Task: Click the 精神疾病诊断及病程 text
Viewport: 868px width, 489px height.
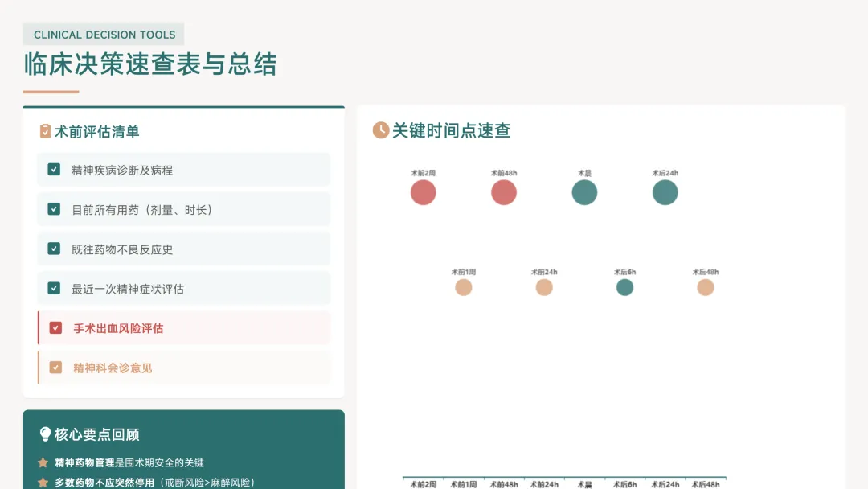Action: point(122,170)
